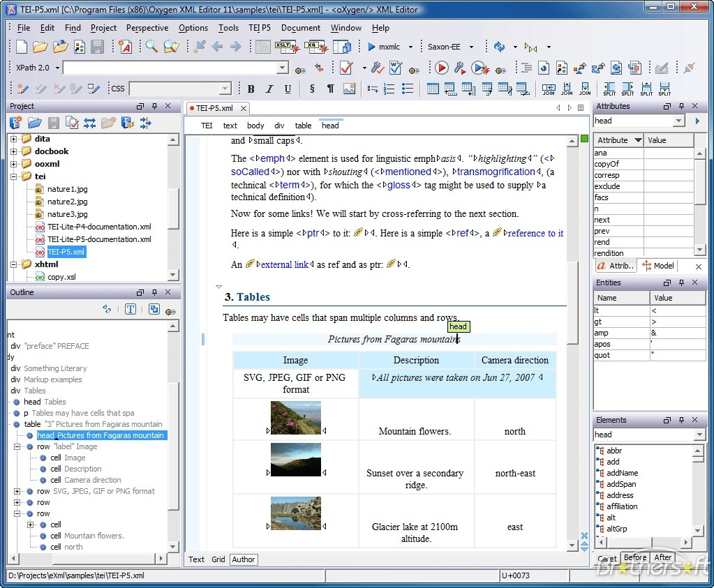Click the last SPLIT cell icon
The height and width of the screenshot is (588, 714).
(664, 89)
